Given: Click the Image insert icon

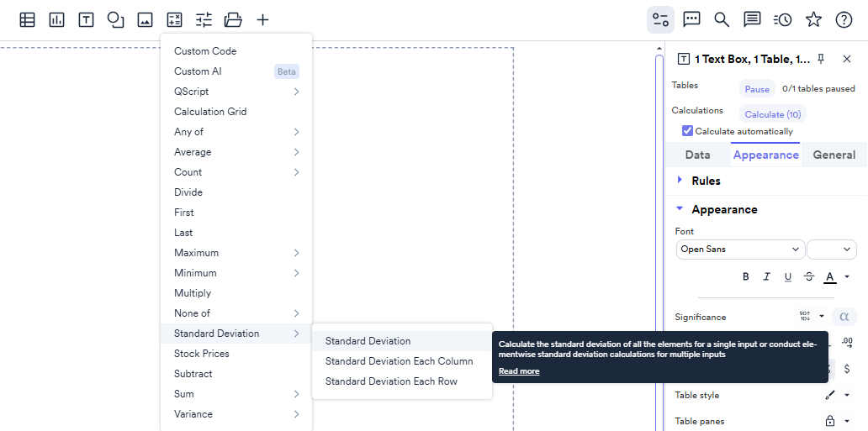Looking at the screenshot, I should click(145, 20).
